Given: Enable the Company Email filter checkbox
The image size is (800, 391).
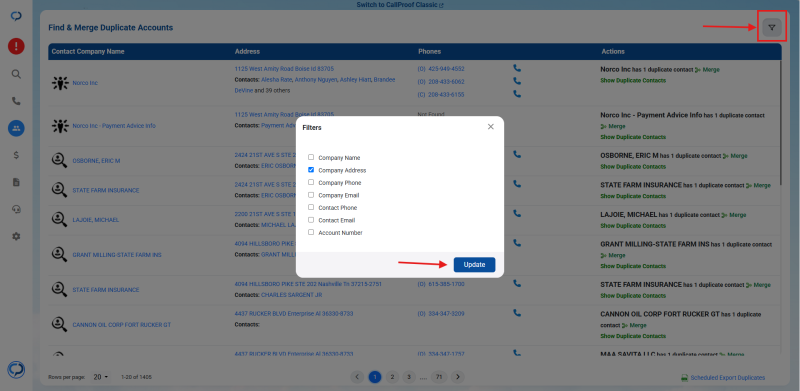Looking at the screenshot, I should (311, 195).
